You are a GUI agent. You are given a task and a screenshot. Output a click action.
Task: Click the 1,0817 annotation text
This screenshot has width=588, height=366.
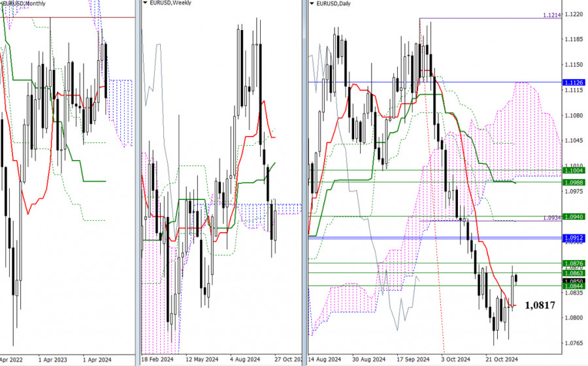point(540,305)
